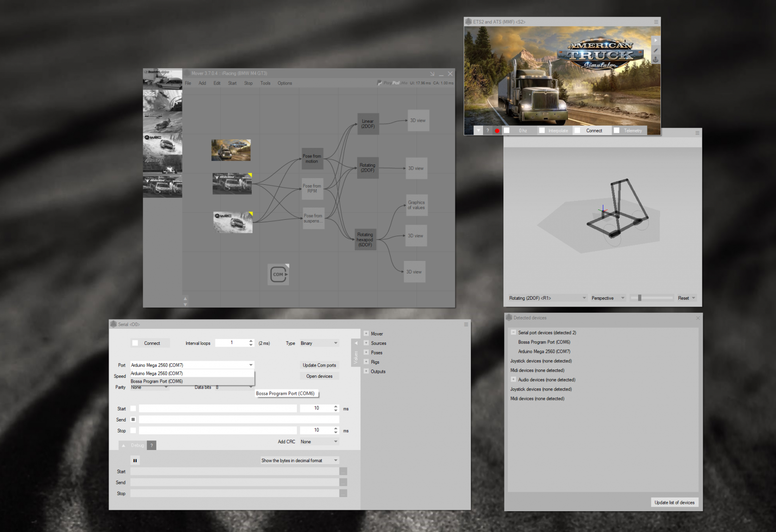Screen dimensions: 776x532
Task: Click the WRC source node on canvas
Action: pyautogui.click(x=233, y=222)
